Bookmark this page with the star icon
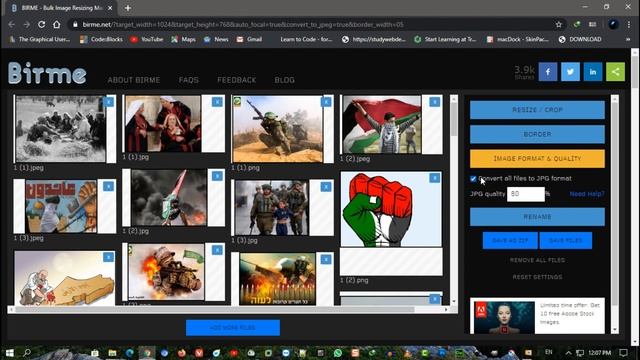Viewport: 640px width, 360px height. 558,24
